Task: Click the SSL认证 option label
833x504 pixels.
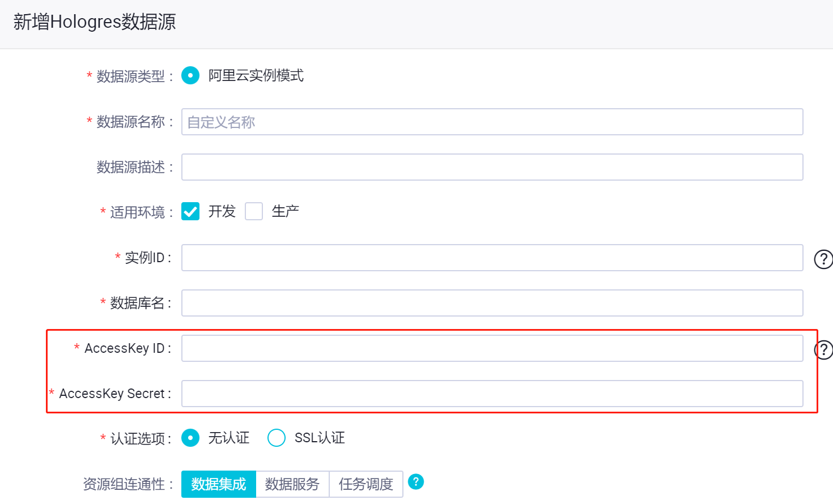Action: pos(320,438)
